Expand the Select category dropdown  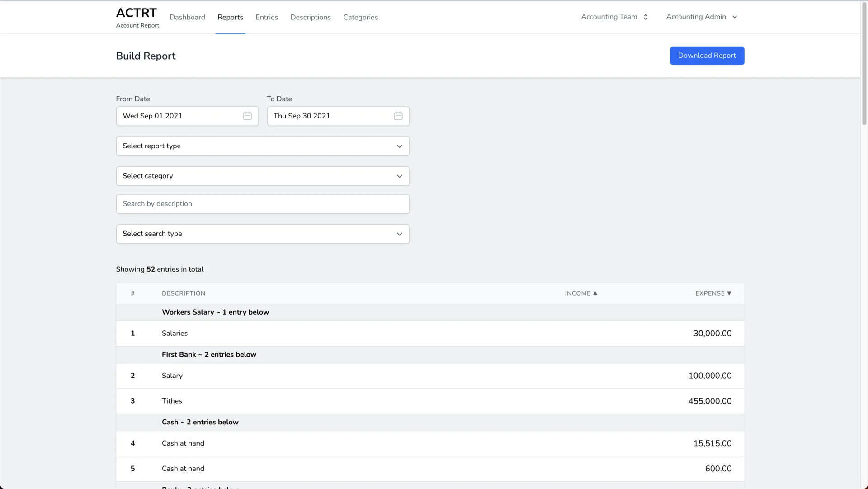click(263, 176)
